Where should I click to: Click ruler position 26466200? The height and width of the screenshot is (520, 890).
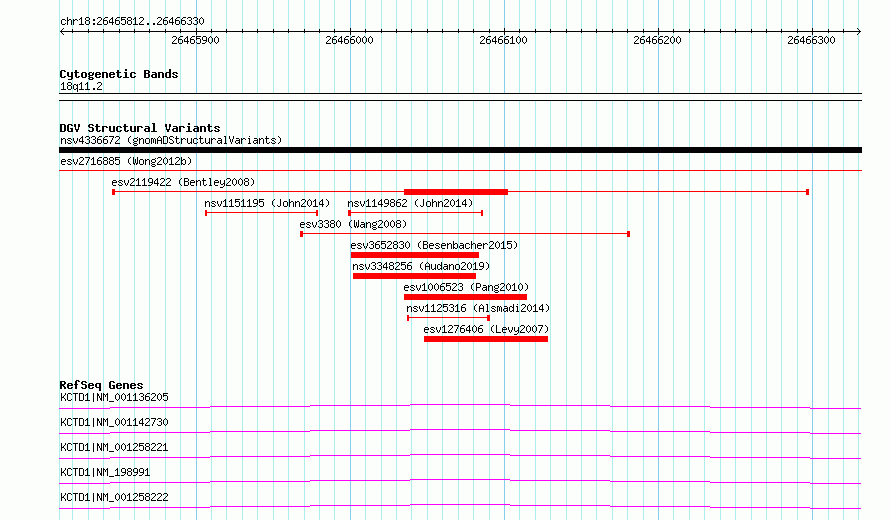point(657,40)
